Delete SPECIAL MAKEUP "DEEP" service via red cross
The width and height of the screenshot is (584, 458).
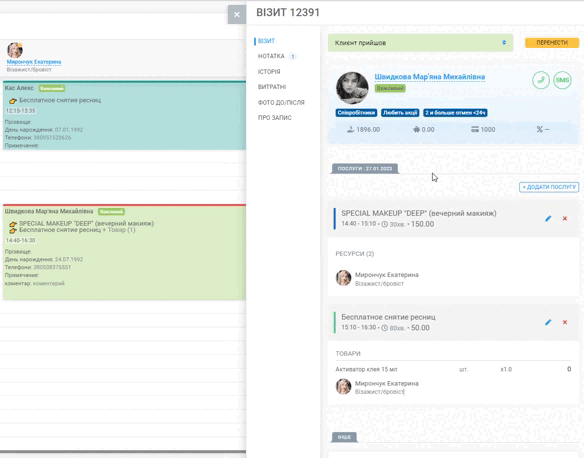(565, 219)
